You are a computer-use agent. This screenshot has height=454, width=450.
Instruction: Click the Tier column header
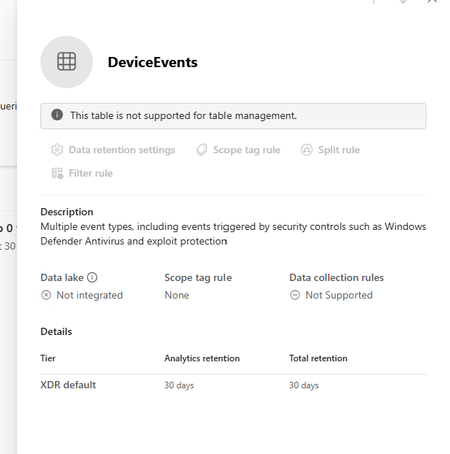coord(48,358)
